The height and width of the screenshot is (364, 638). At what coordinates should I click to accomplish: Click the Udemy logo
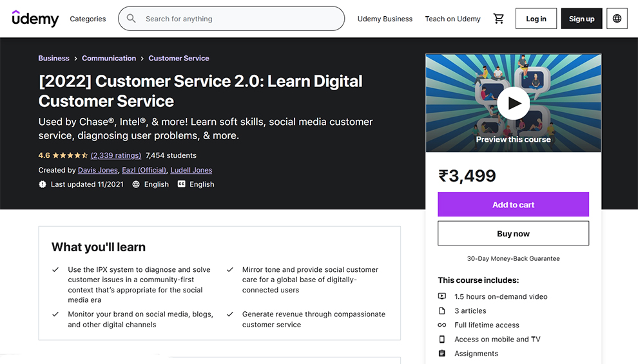pos(35,18)
